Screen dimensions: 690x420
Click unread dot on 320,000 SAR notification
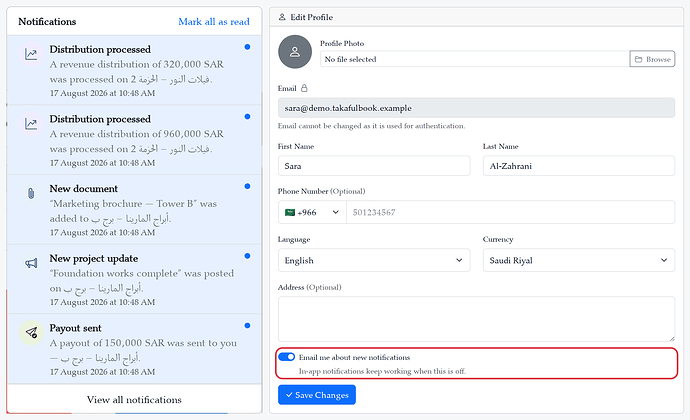[247, 47]
